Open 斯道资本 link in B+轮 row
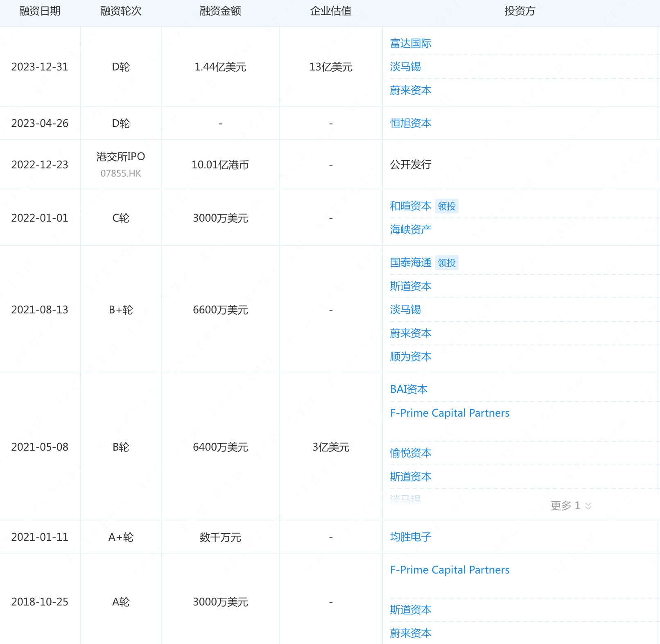 tap(410, 286)
